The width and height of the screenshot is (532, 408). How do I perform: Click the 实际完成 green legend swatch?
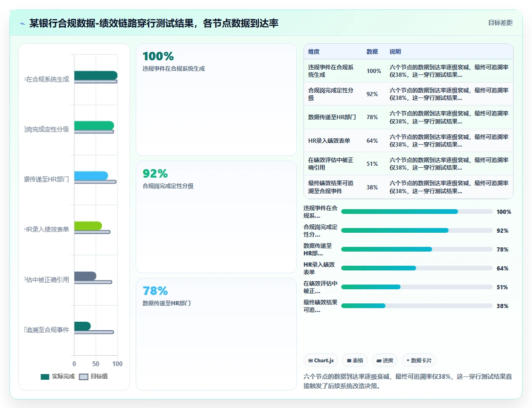[45, 377]
